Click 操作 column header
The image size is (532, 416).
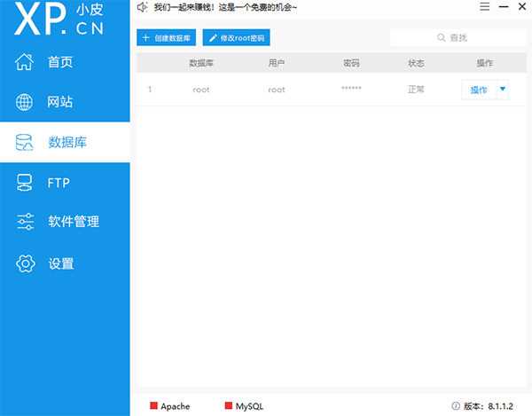[x=484, y=63]
